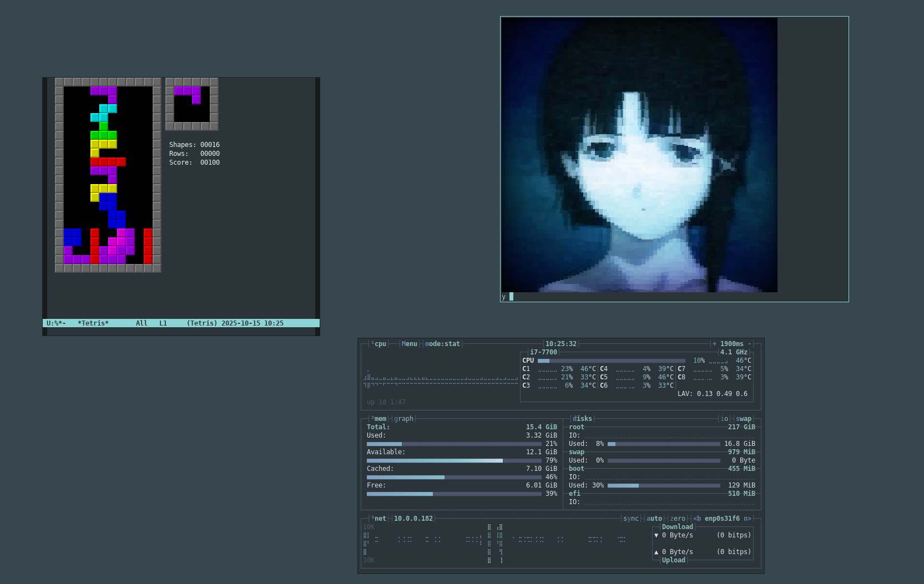Toggle the mem box in btop
This screenshot has width=924, height=584.
(x=379, y=419)
